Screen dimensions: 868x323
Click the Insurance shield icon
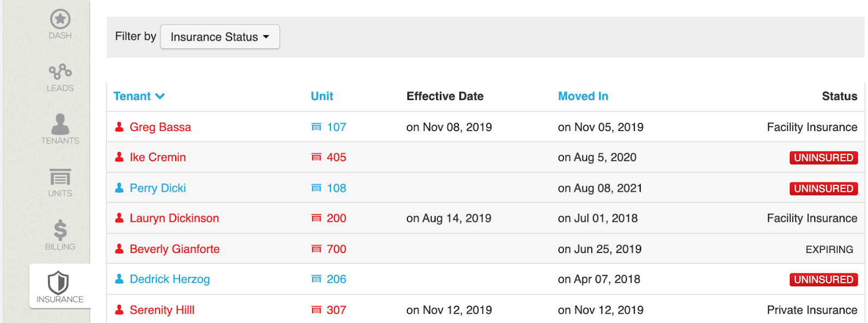coord(59,283)
